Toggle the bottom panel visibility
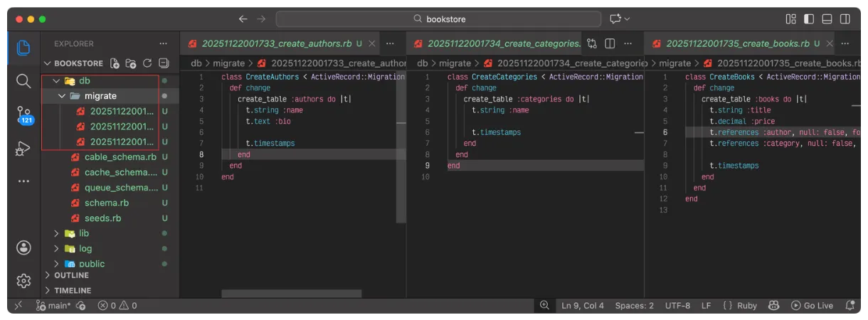The image size is (868, 320). [827, 19]
